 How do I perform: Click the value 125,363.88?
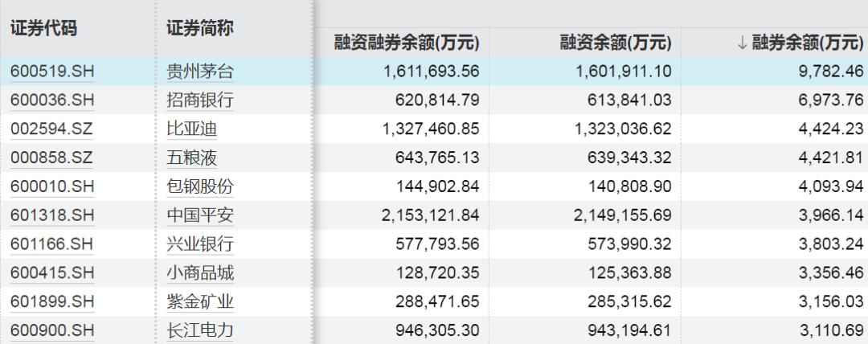point(629,273)
